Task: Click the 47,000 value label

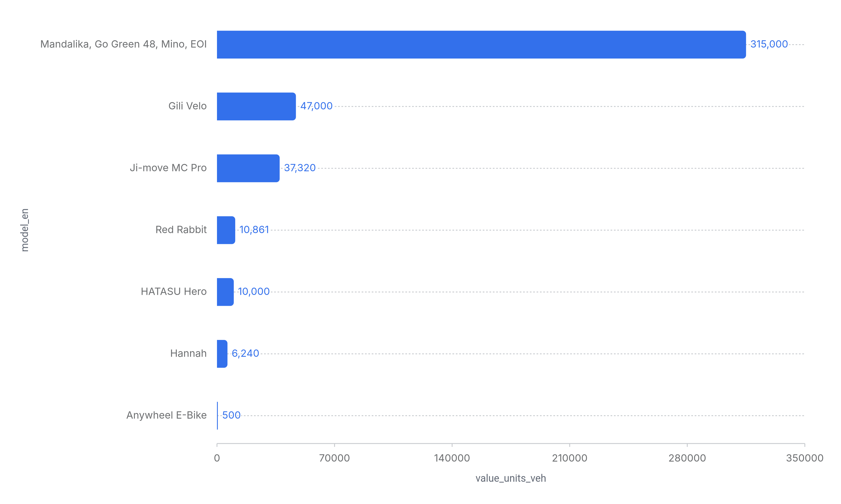Action: click(316, 106)
